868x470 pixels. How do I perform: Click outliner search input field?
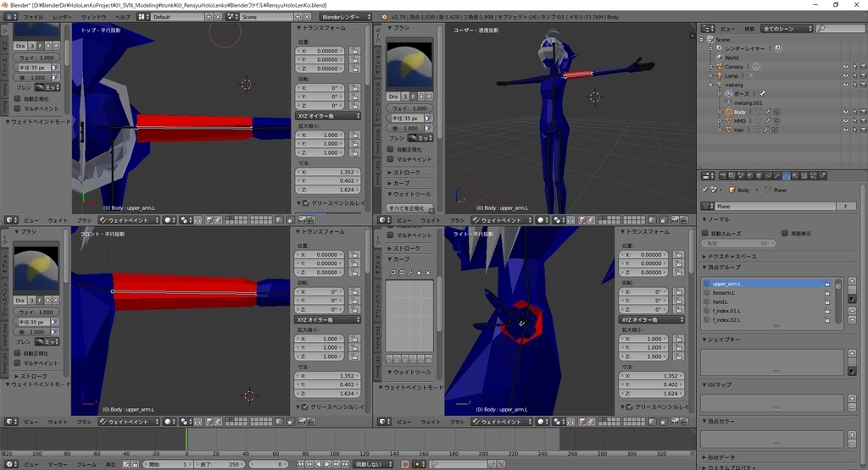click(840, 28)
